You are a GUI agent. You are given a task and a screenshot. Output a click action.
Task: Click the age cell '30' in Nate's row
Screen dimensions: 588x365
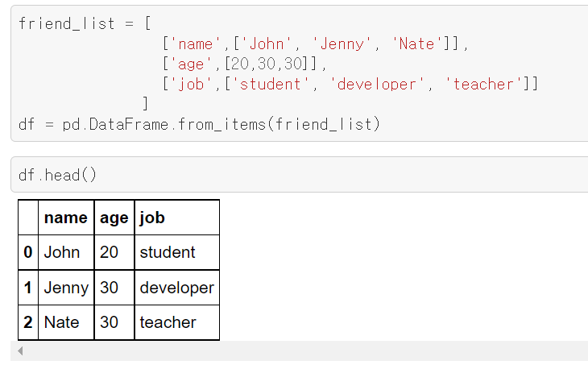pos(114,322)
